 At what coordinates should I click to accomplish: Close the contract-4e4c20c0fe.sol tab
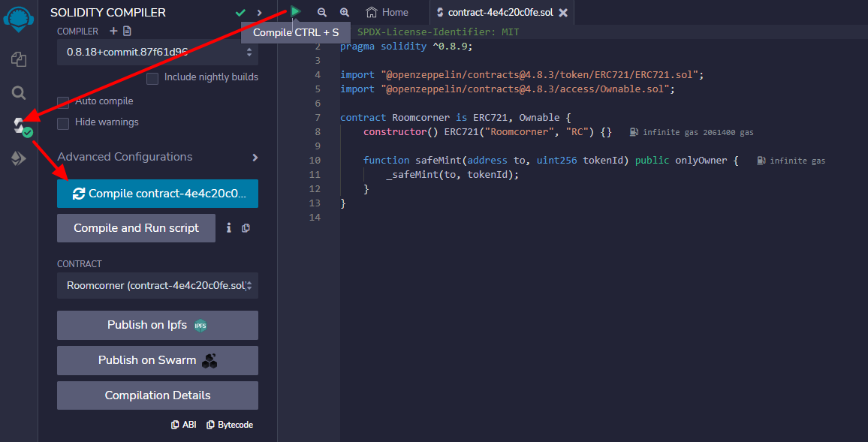pos(563,12)
